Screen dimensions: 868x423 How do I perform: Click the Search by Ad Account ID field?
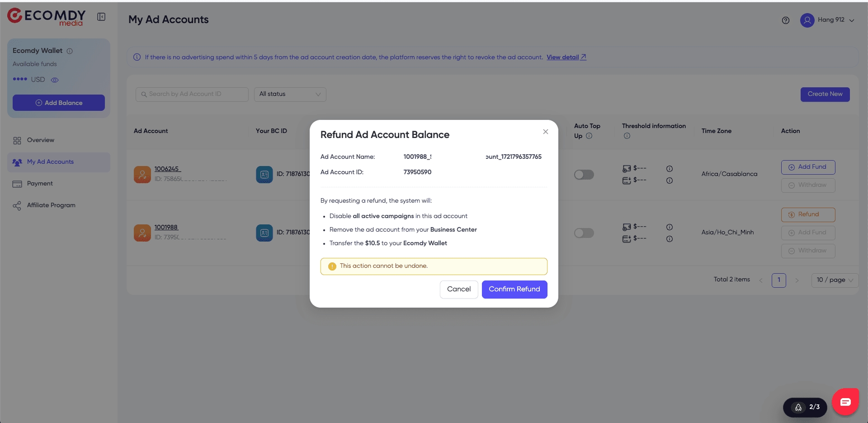(192, 94)
